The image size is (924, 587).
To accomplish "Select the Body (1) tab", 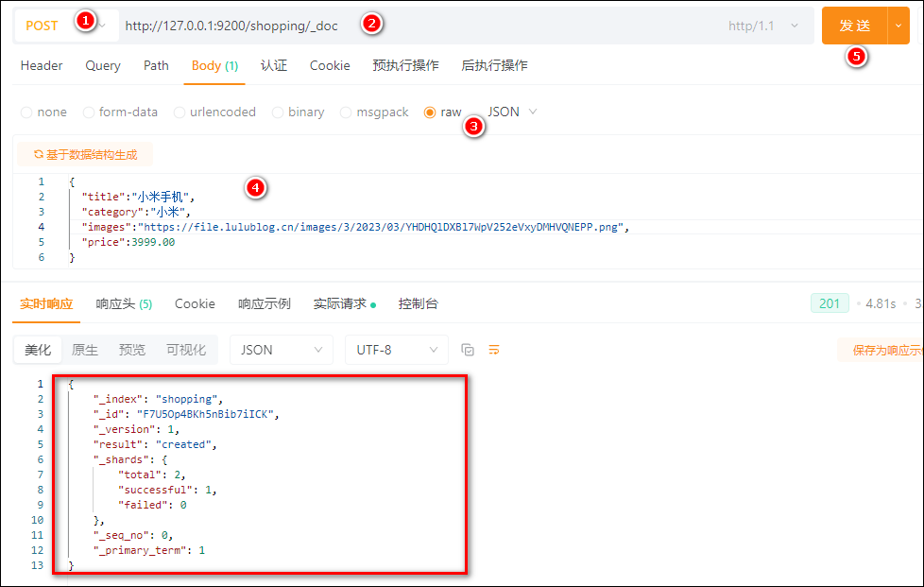I will (x=214, y=65).
